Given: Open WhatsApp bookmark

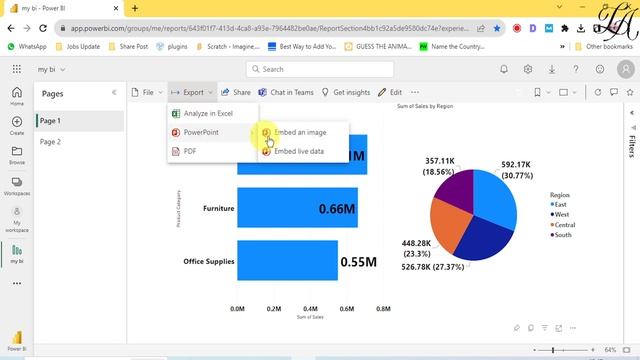Looking at the screenshot, I should (27, 47).
